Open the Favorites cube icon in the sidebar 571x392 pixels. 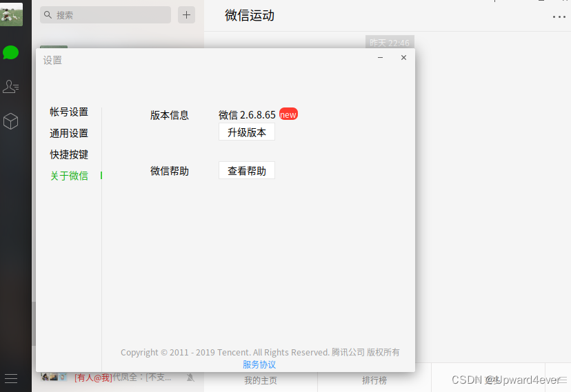pos(10,121)
